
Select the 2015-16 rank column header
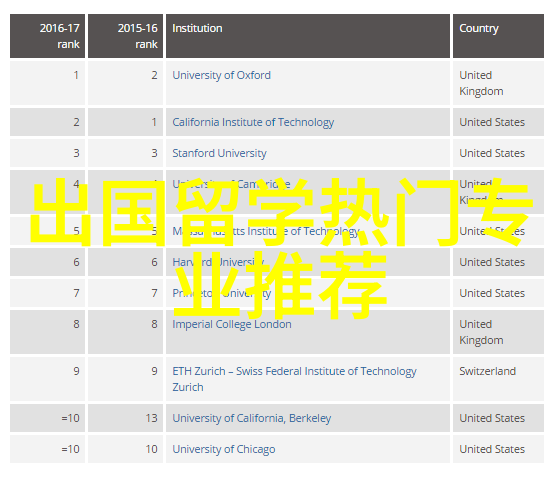[x=125, y=36]
